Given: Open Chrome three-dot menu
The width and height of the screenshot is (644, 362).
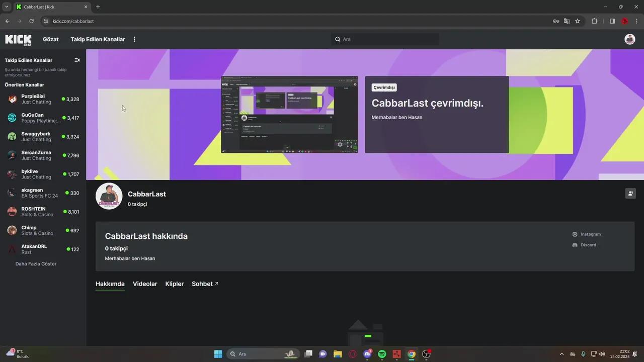Looking at the screenshot, I should click(x=637, y=21).
